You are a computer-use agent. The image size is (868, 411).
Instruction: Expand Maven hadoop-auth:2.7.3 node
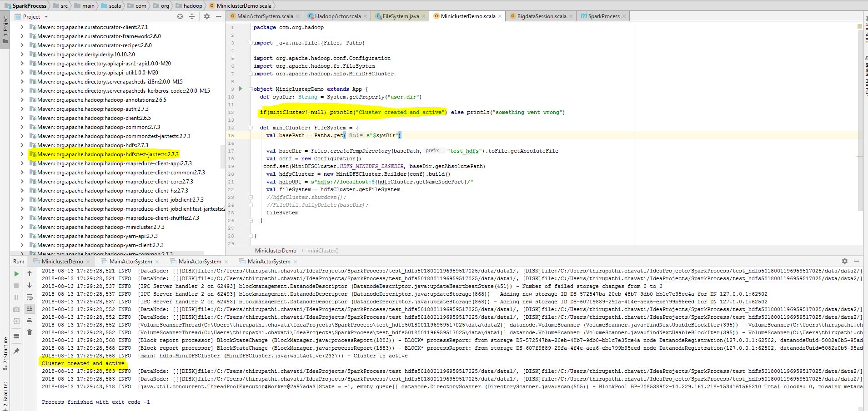tap(22, 109)
